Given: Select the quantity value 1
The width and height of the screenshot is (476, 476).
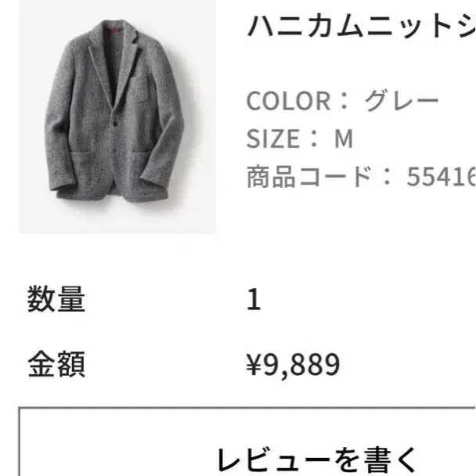Looking at the screenshot, I should tap(254, 299).
